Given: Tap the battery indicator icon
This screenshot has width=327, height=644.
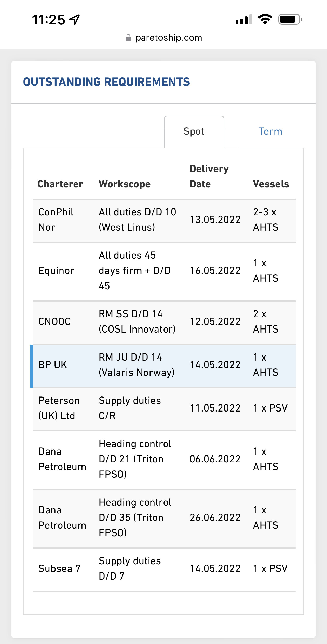Looking at the screenshot, I should 290,19.
